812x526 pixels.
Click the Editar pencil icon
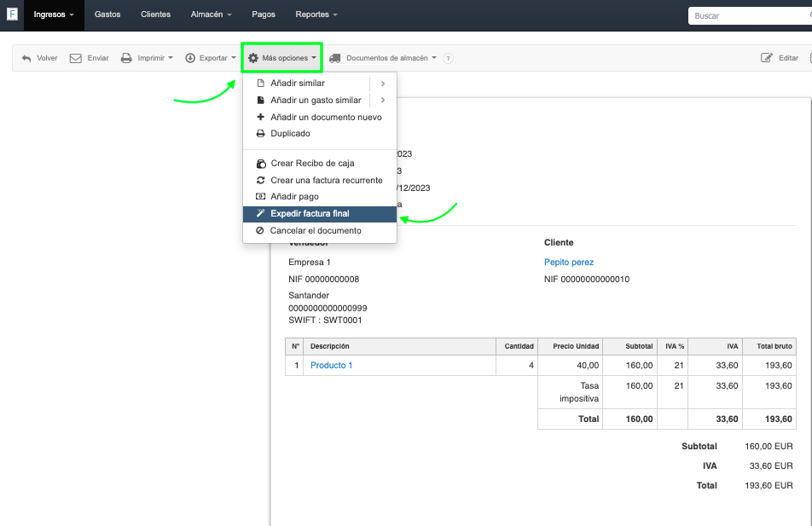click(x=766, y=59)
